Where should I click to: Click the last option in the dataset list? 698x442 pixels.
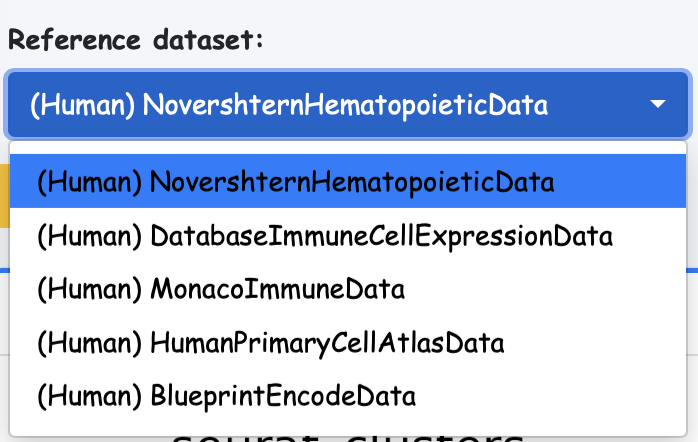(x=226, y=396)
